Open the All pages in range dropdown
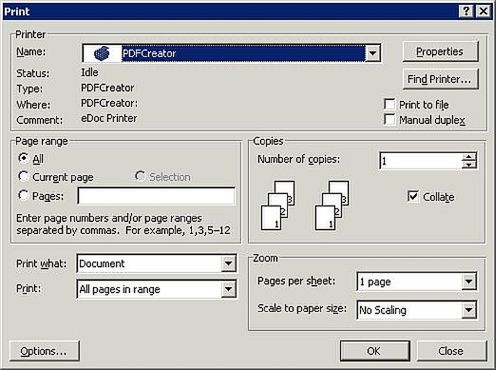The width and height of the screenshot is (496, 370). tap(228, 289)
